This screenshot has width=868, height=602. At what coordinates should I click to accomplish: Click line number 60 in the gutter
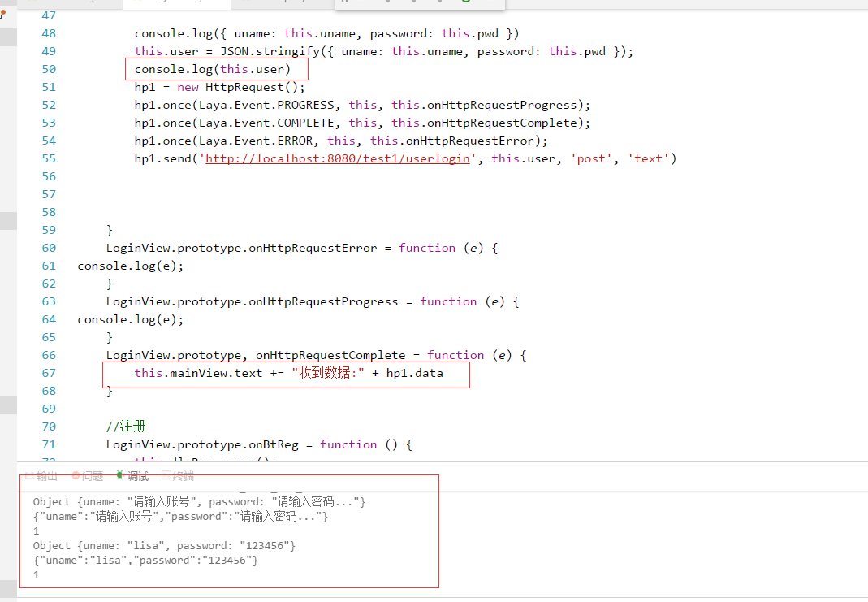point(49,248)
